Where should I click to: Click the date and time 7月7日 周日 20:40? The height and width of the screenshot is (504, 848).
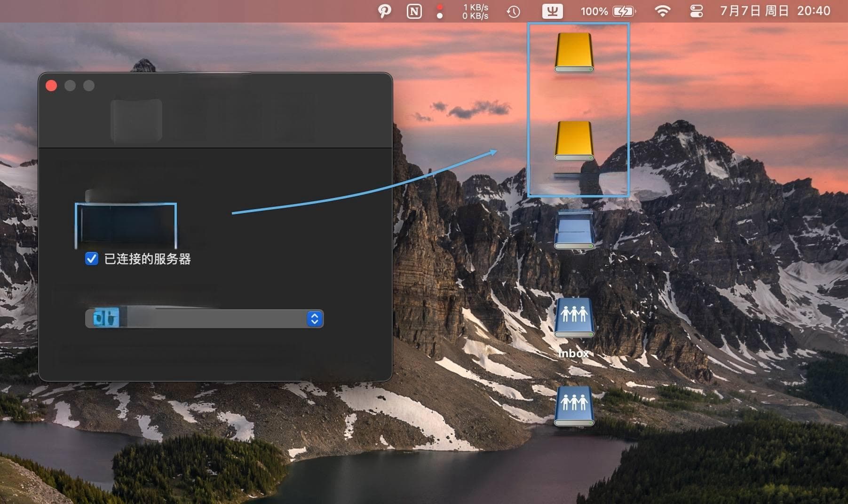click(x=775, y=11)
